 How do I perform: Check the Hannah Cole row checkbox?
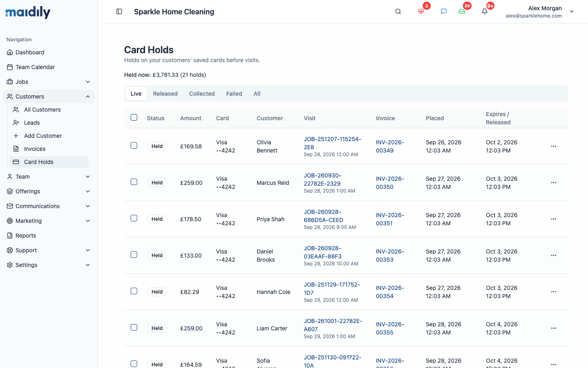134,291
